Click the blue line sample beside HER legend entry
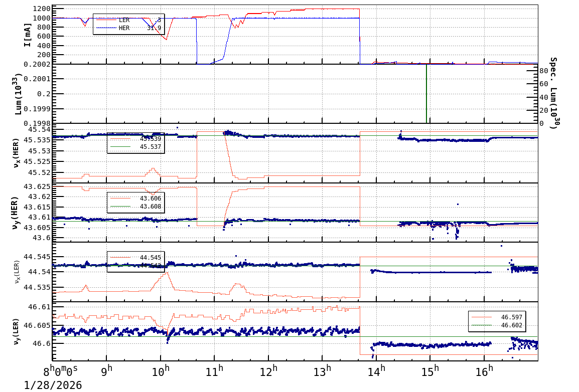The width and height of the screenshot is (579, 392). [x=106, y=28]
